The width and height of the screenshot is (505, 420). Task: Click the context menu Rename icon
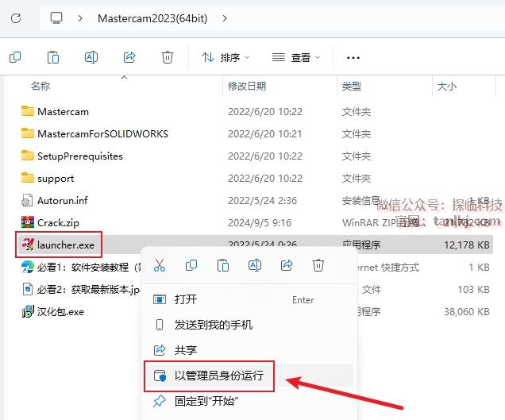tap(255, 266)
